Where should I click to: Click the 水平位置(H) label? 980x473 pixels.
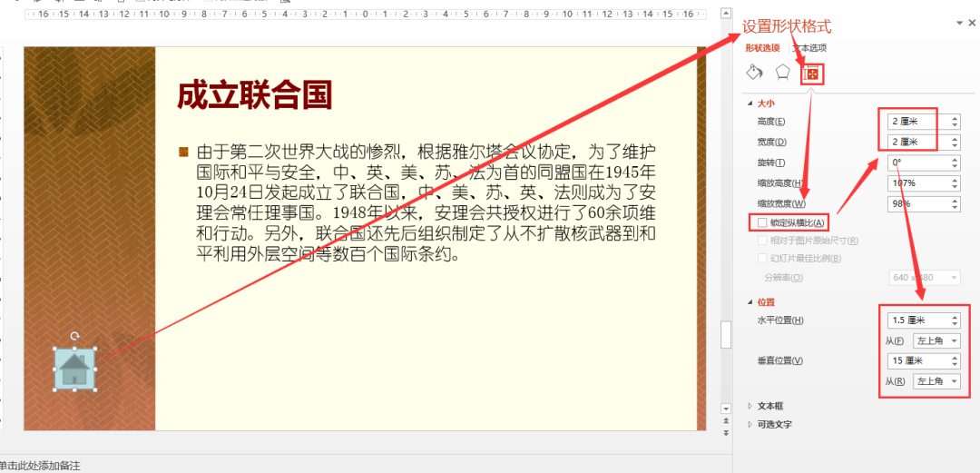pos(780,320)
